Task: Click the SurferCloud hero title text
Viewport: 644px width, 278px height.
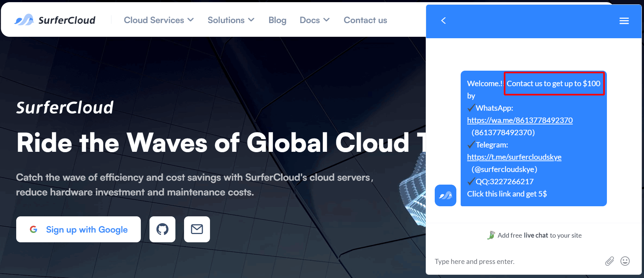Action: coord(65,108)
